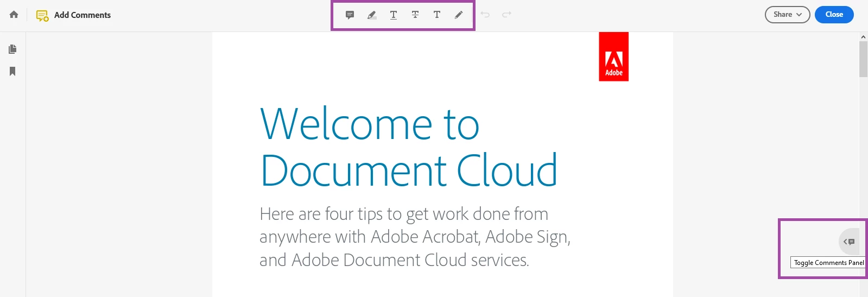The image size is (868, 297).
Task: Click the 'Welcome to' heading text
Action: pos(370,124)
